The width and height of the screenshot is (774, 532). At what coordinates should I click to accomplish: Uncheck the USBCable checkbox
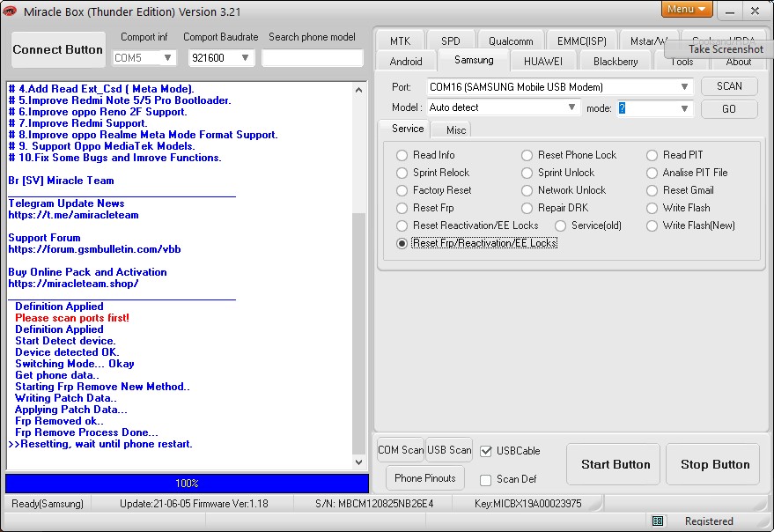point(486,451)
